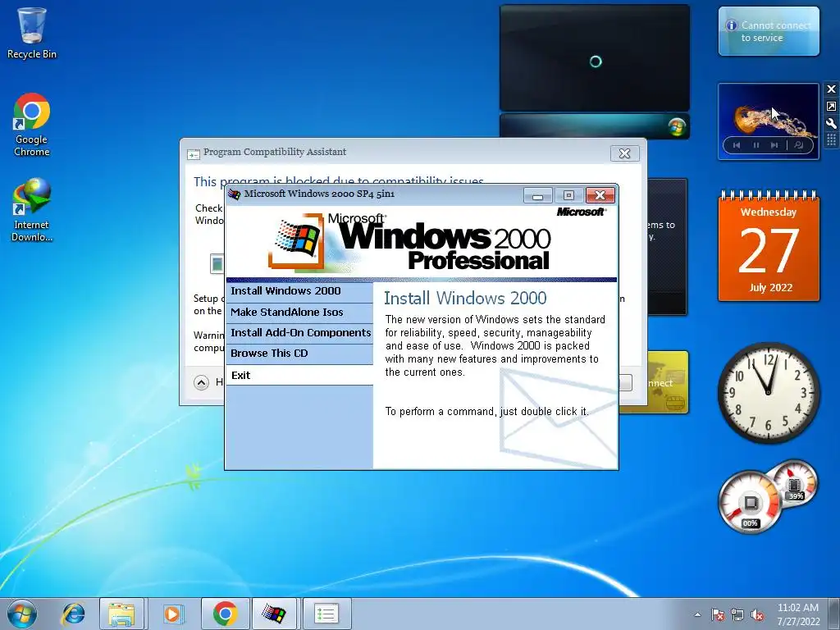The image size is (840, 630).
Task: Click the Show desktop strip at taskbar end
Action: (835, 614)
